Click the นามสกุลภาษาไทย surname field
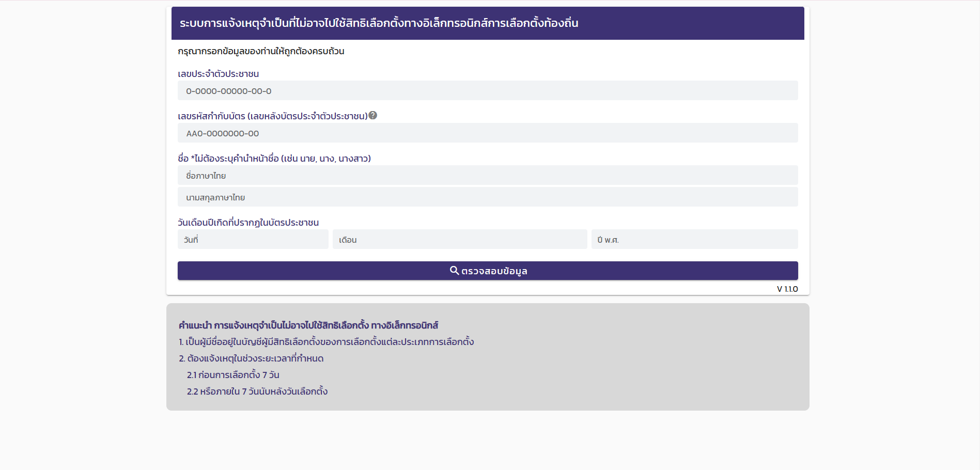Screen dimensions: 980x470 pyautogui.click(x=488, y=197)
